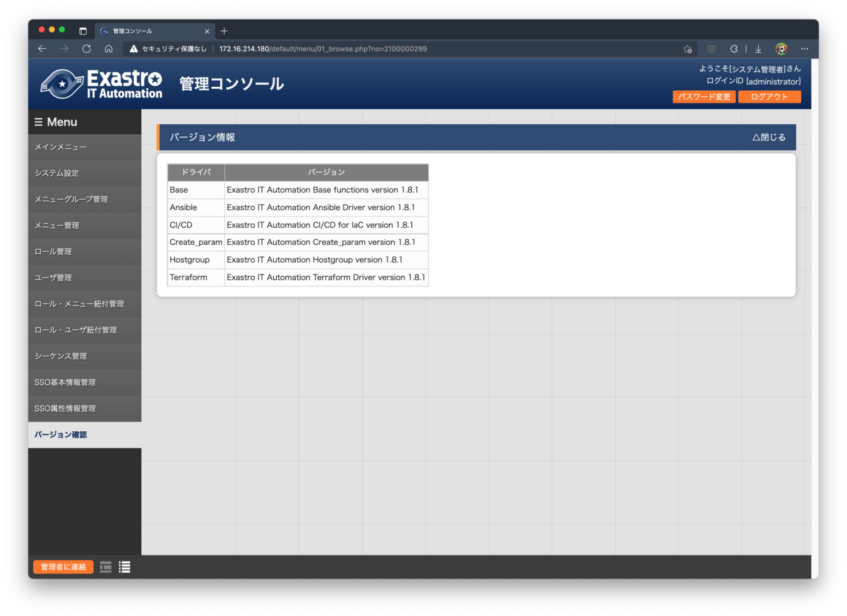
Task: Open browser downloads arrow icon
Action: point(758,49)
